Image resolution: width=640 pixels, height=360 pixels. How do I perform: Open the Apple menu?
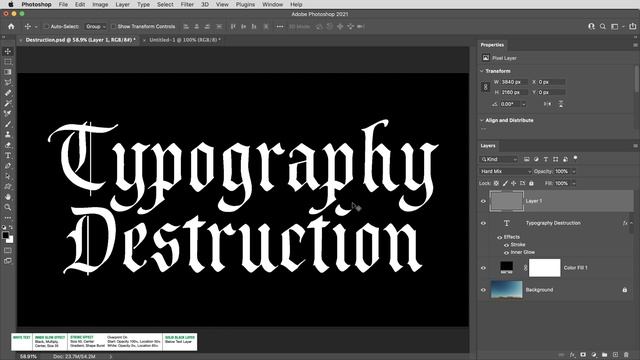[11, 4]
